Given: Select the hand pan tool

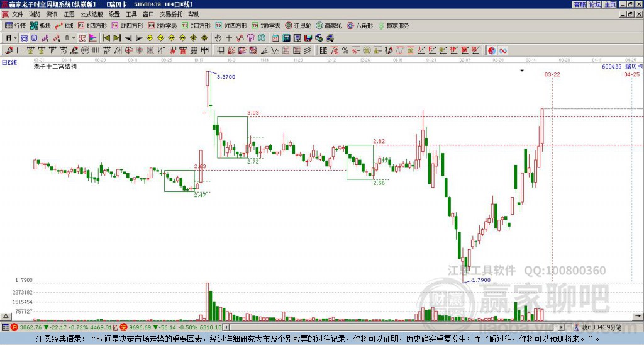Looking at the screenshot, I should [218, 38].
